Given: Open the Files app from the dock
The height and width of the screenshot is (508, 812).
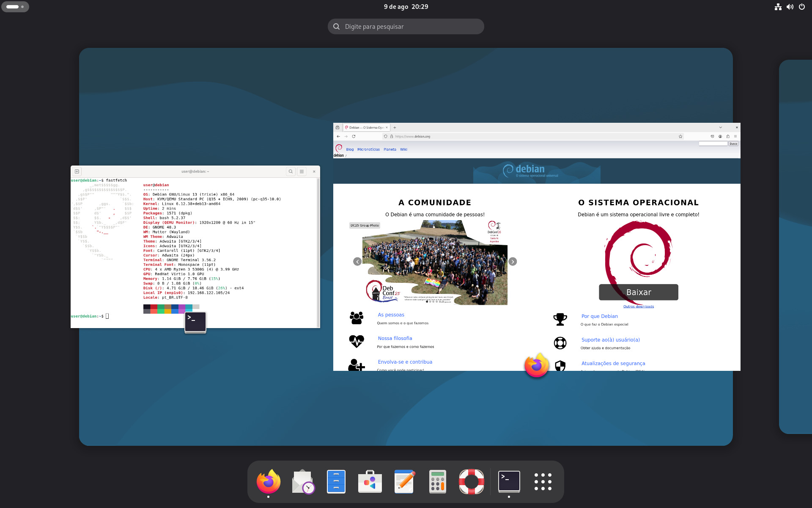Looking at the screenshot, I should coord(336,481).
